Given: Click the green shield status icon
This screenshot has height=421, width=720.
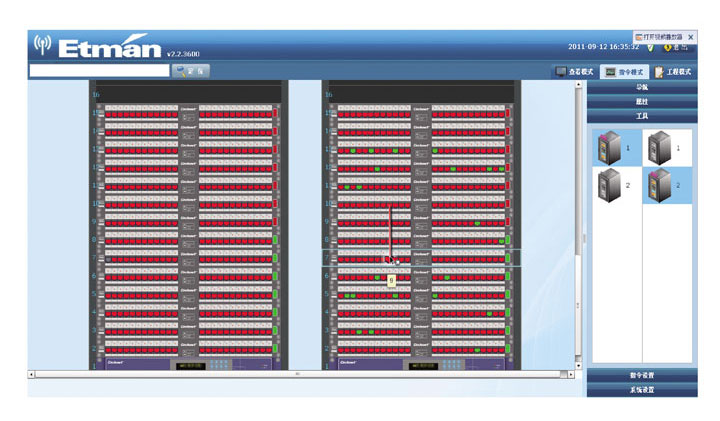Looking at the screenshot, I should (651, 47).
